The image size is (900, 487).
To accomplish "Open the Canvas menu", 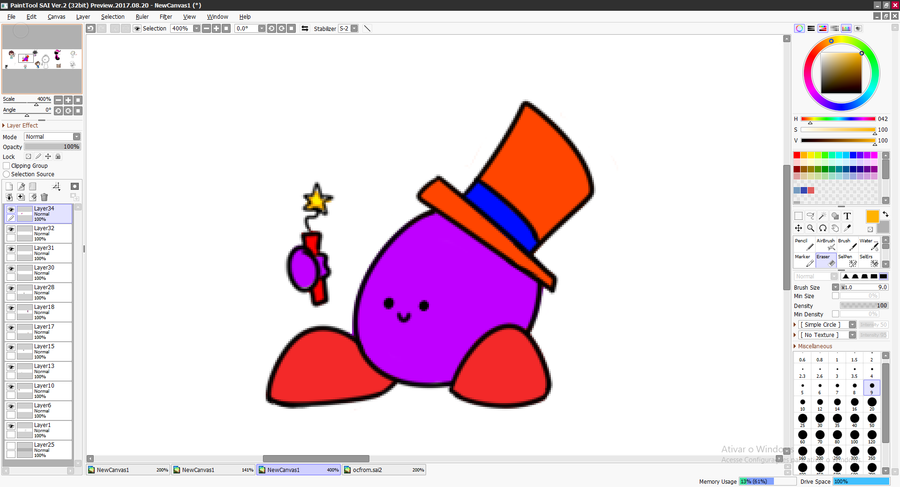I will 56,17.
